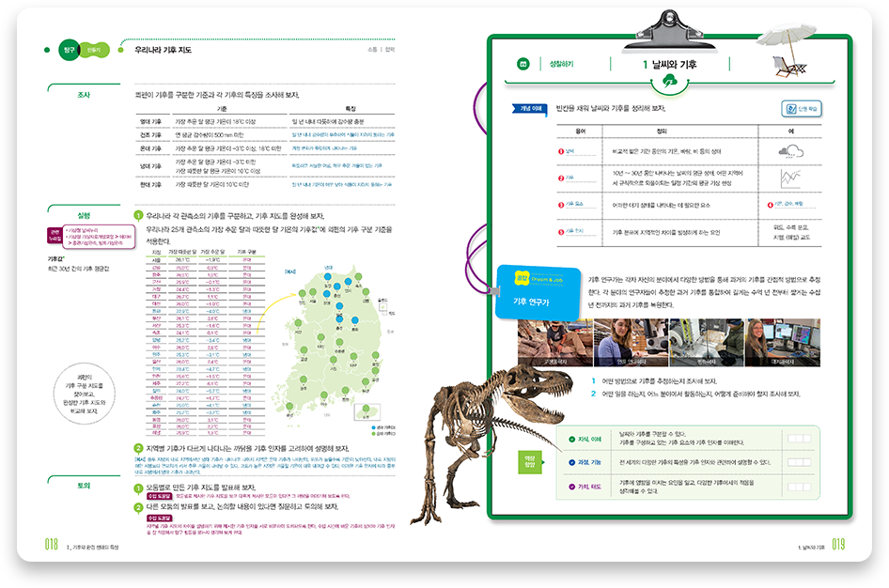The width and height of the screenshot is (889, 588).
Task: Select the 열대 기후 table row label
Action: tap(150, 121)
